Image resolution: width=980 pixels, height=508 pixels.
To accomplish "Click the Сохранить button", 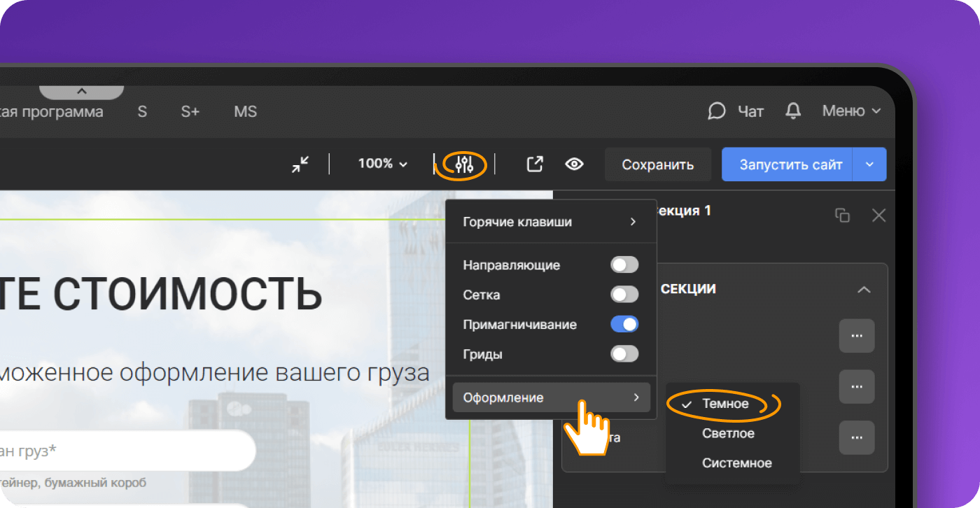I will (657, 164).
